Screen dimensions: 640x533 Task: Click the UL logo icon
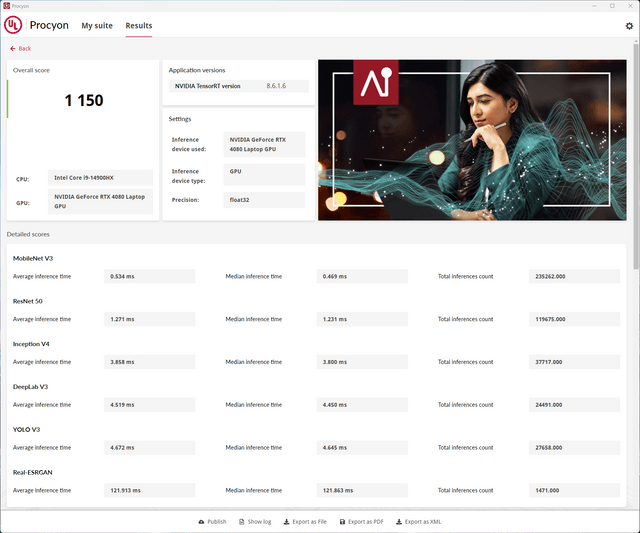click(13, 25)
